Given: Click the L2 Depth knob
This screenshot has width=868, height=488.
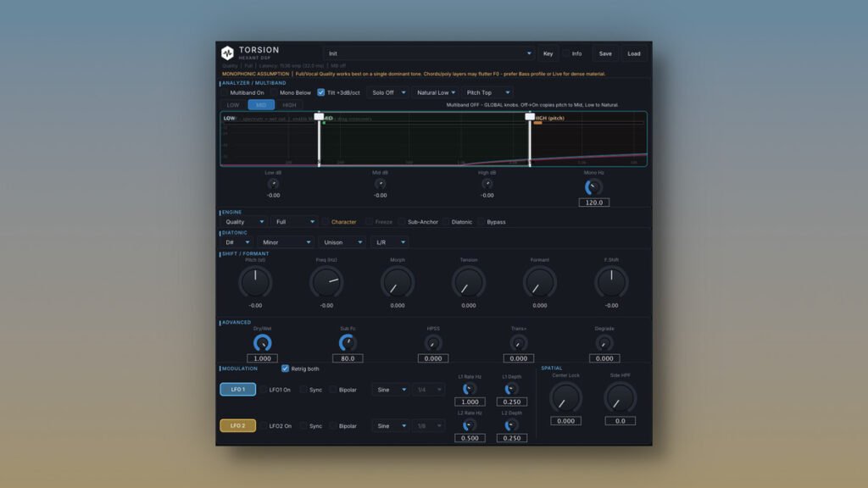Looking at the screenshot, I should (x=511, y=425).
